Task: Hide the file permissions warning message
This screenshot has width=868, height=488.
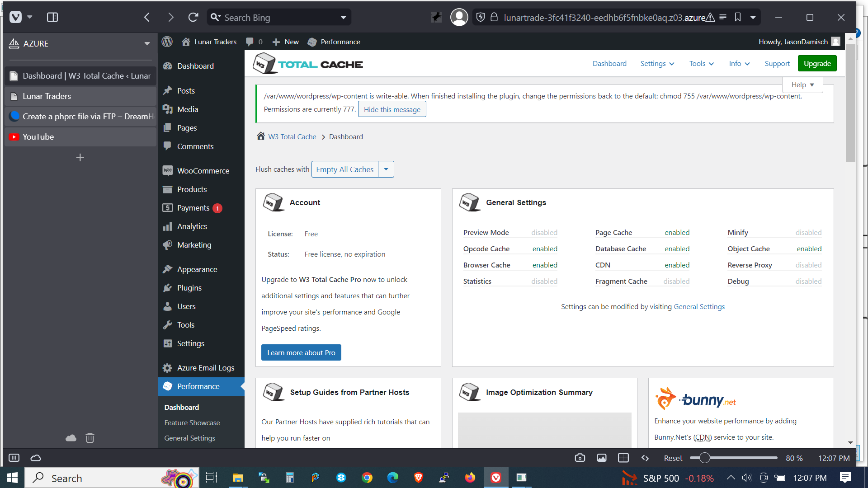Action: [392, 109]
